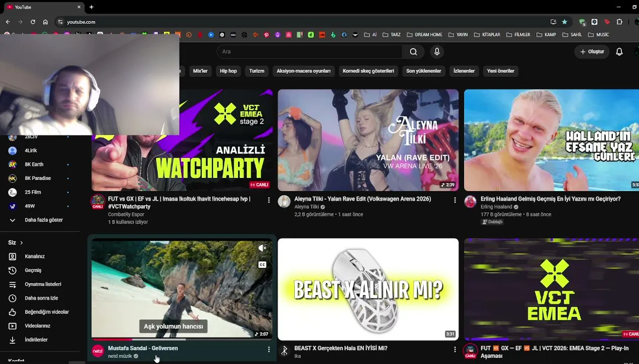
Task: Expand the Siz section chevron
Action: click(21, 243)
